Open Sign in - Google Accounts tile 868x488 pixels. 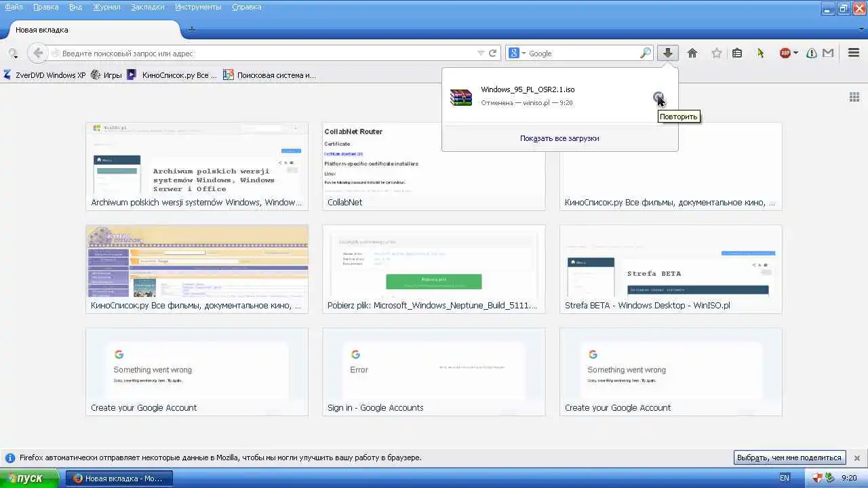pyautogui.click(x=433, y=372)
